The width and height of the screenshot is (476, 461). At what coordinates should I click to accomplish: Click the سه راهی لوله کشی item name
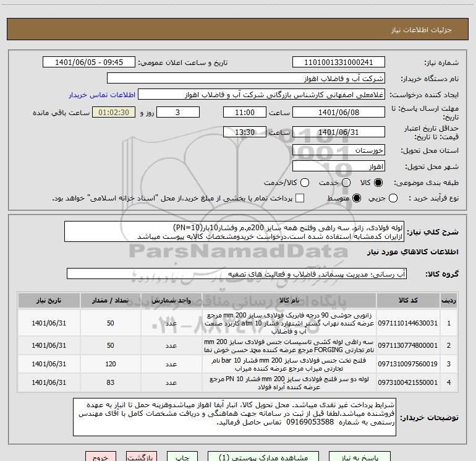coord(289,346)
